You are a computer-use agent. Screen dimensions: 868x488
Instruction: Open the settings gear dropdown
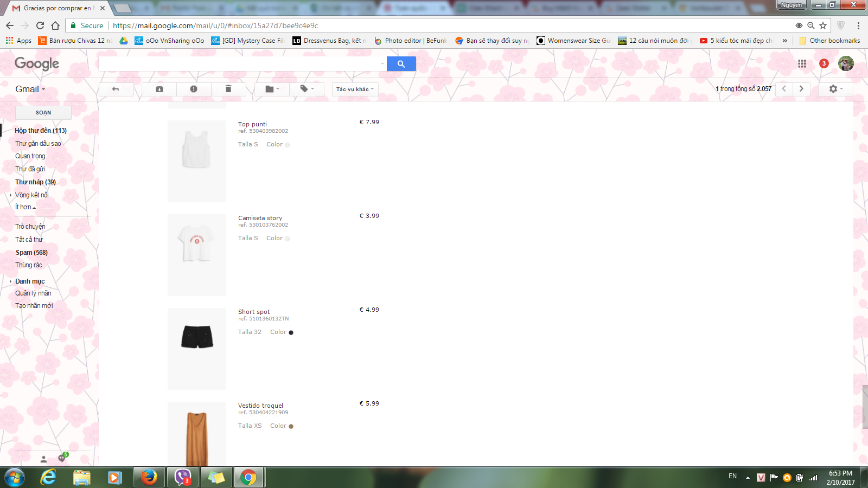tap(836, 89)
